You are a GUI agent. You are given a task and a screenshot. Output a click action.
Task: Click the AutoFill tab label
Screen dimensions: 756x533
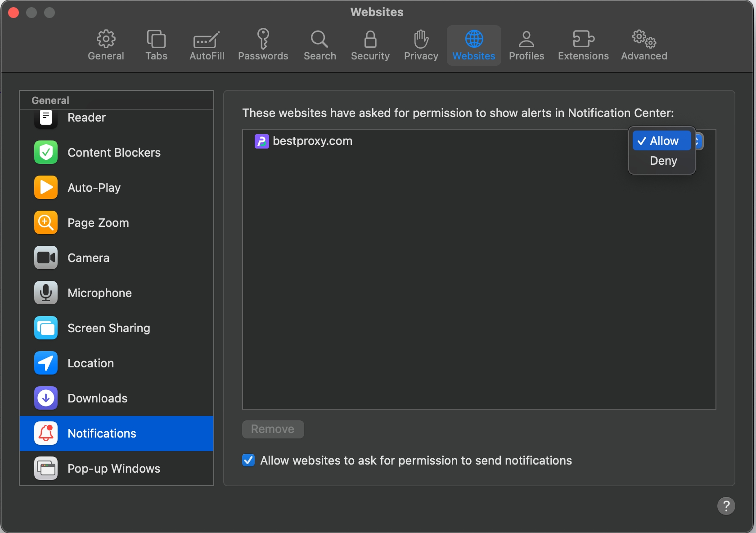click(207, 56)
